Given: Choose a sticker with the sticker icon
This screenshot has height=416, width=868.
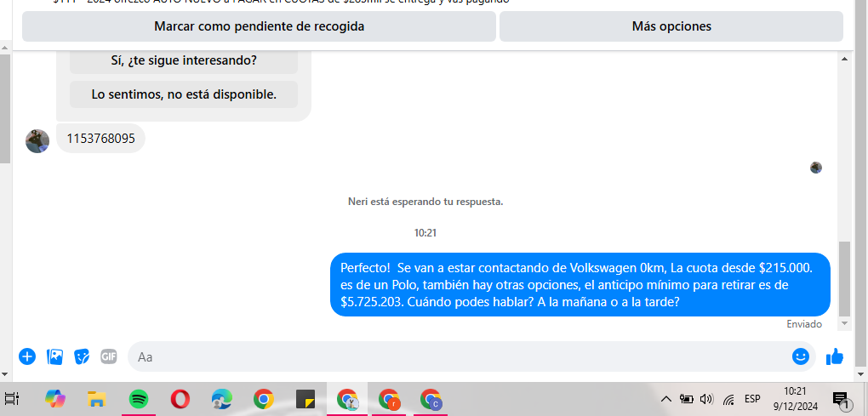Looking at the screenshot, I should tap(82, 356).
